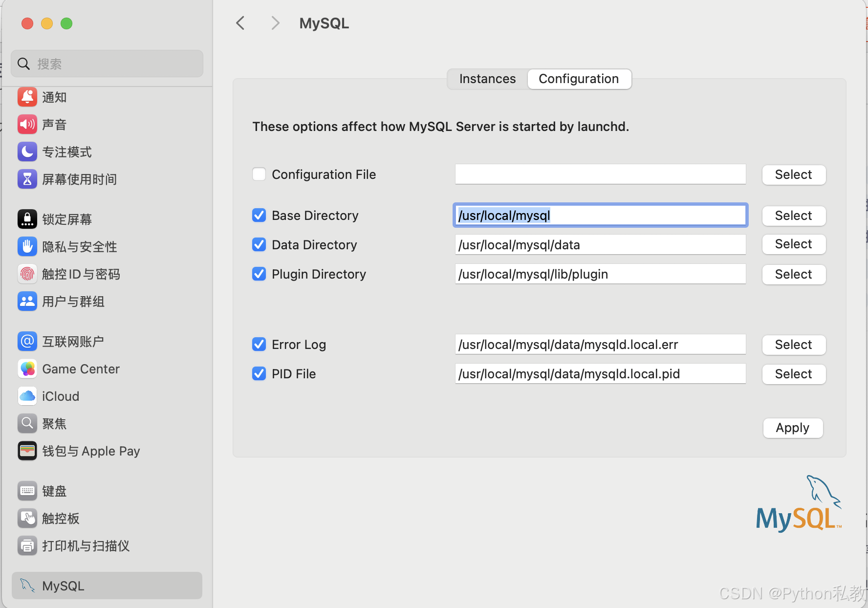Image resolution: width=868 pixels, height=608 pixels.
Task: Click the PID File path field
Action: (x=600, y=373)
